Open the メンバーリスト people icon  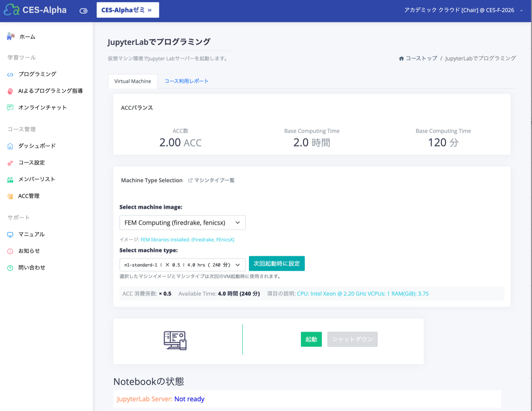[x=10, y=179]
